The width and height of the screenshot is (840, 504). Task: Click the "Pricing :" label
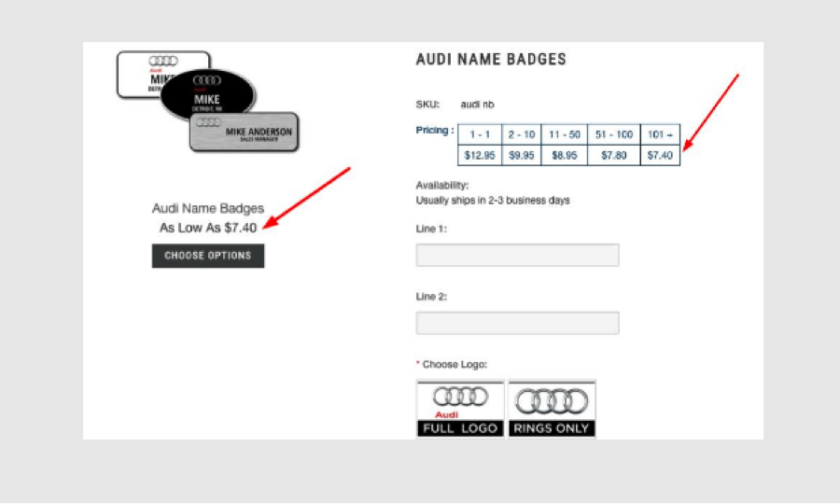coord(435,130)
